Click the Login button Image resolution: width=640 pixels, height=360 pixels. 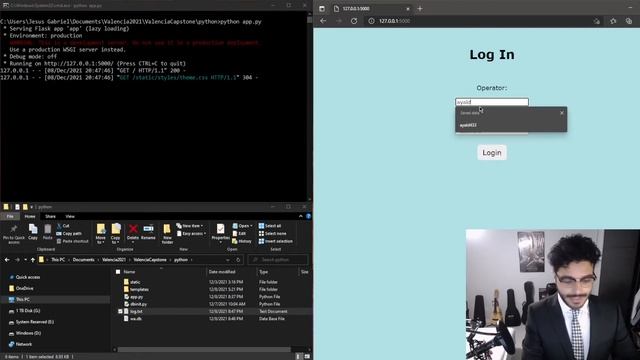click(x=492, y=153)
